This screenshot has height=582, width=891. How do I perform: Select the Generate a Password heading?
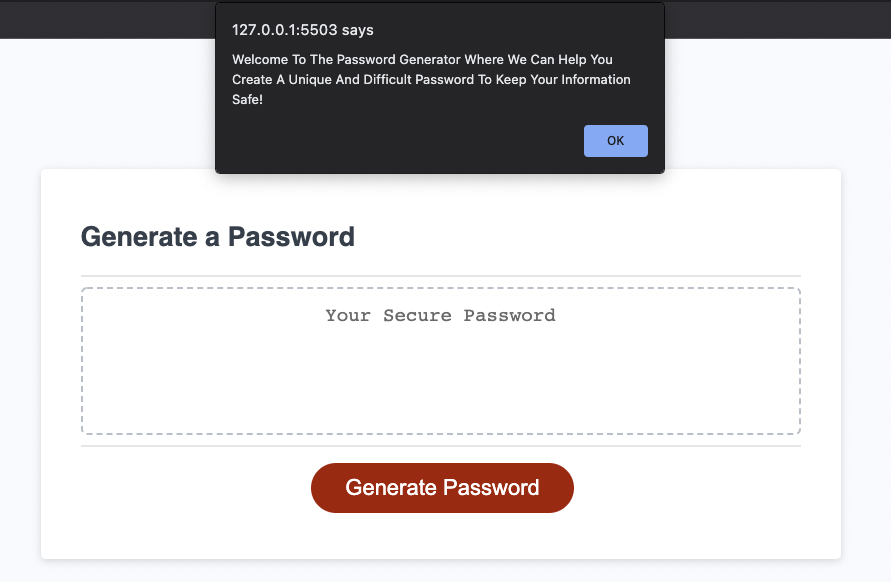pyautogui.click(x=217, y=237)
